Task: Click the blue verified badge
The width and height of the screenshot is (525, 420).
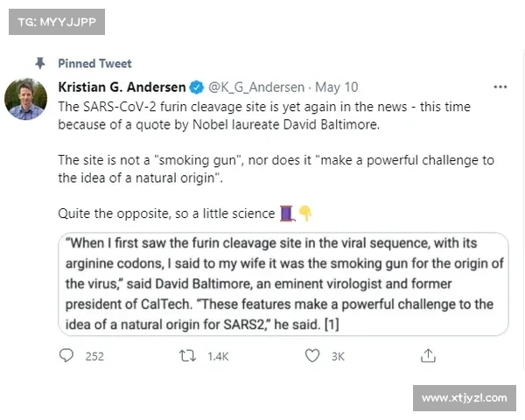Action: point(198,87)
